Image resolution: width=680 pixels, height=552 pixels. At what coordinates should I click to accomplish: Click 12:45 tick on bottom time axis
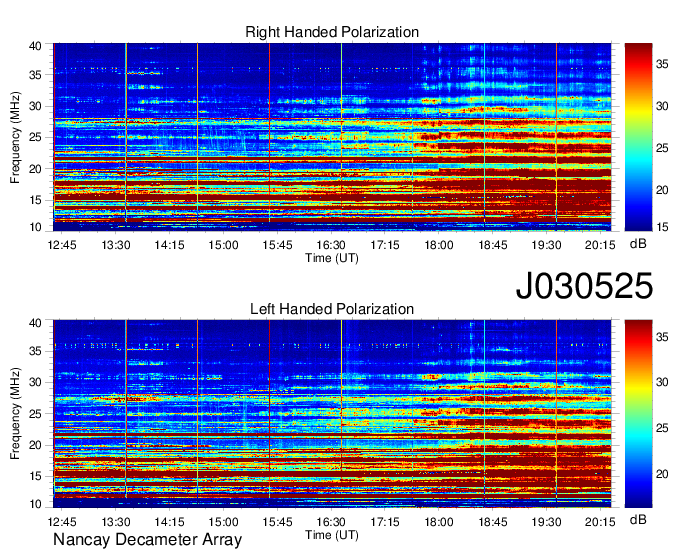(x=62, y=522)
